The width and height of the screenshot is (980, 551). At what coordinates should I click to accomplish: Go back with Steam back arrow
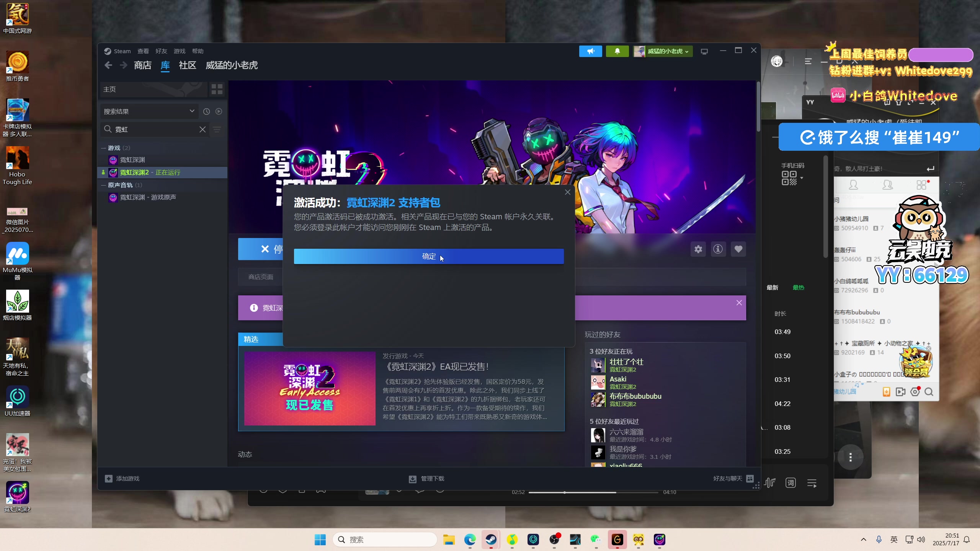108,65
